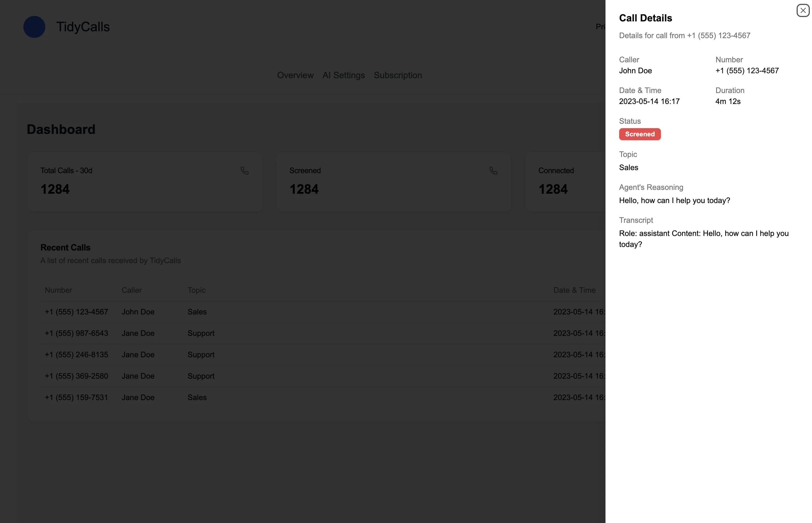Switch to the AI Settings tab
Screen dimensions: 812x523
[344, 75]
